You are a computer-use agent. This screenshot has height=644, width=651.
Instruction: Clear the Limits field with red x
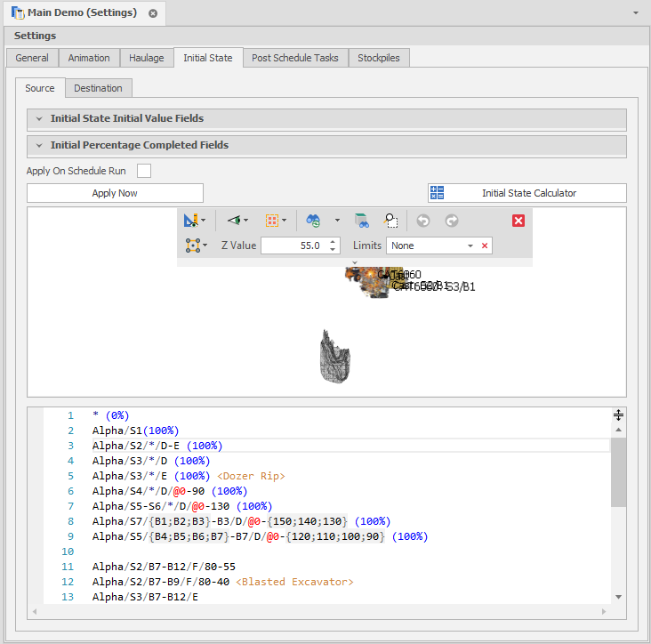click(485, 246)
